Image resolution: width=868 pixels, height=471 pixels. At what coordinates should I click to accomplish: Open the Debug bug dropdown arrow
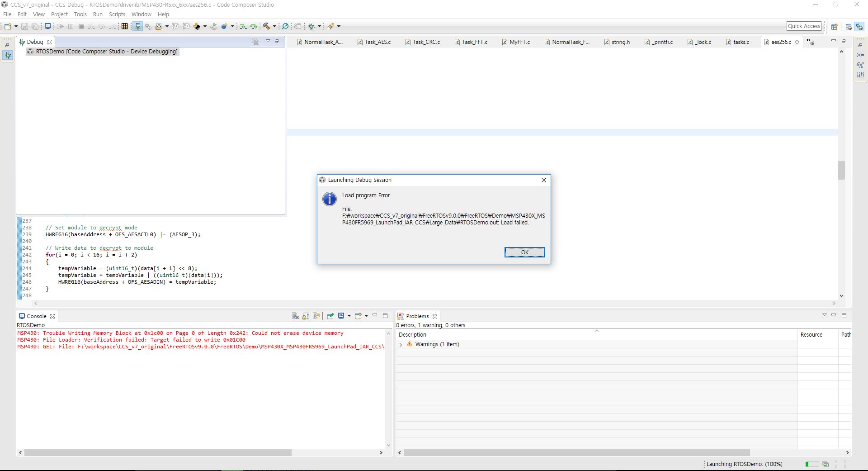click(x=319, y=26)
